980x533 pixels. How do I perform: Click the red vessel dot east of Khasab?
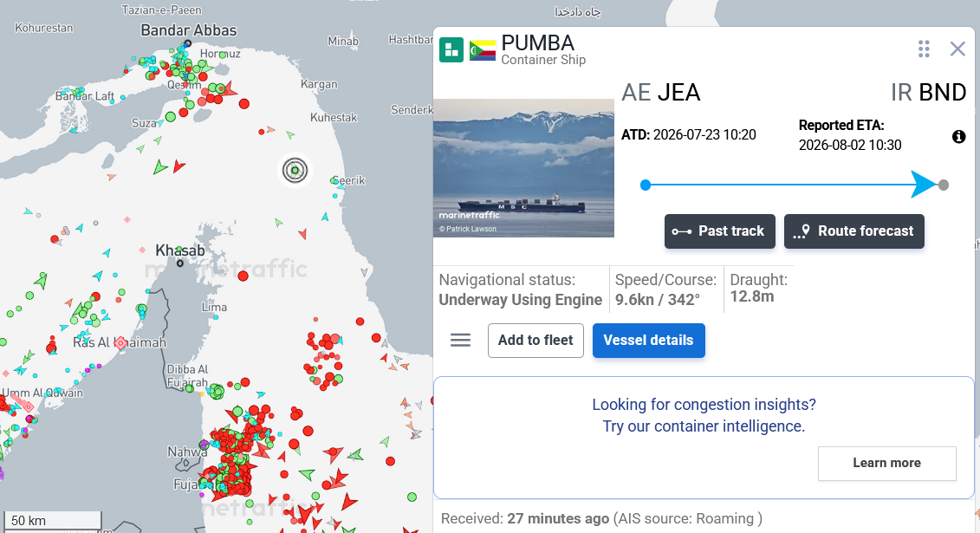point(243,276)
